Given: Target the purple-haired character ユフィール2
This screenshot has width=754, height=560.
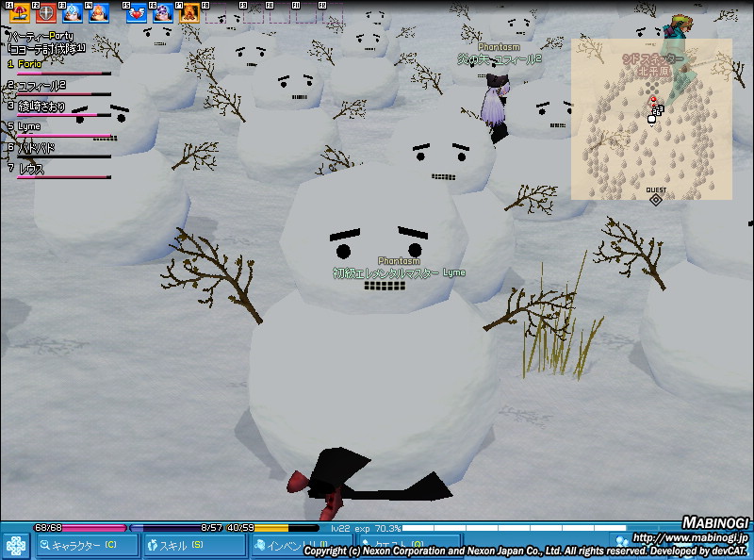Looking at the screenshot, I should click(496, 107).
